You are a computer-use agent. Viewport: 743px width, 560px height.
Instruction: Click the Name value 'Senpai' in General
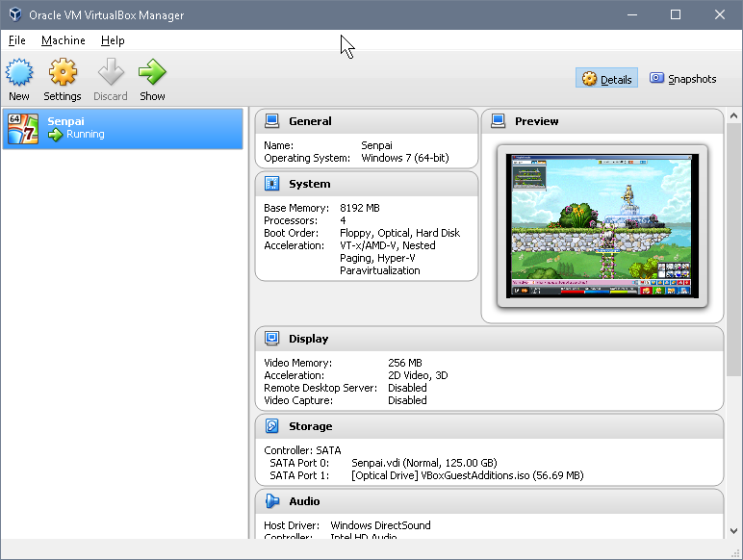pos(376,145)
